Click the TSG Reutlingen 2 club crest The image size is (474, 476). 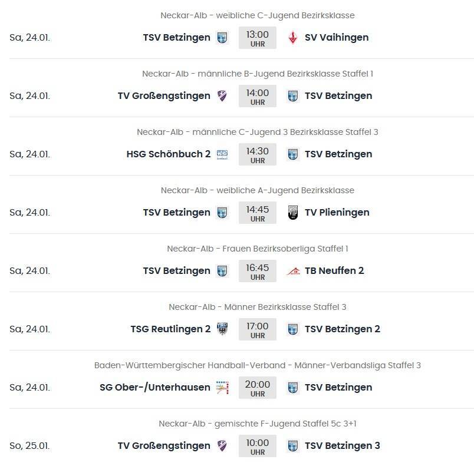click(222, 329)
